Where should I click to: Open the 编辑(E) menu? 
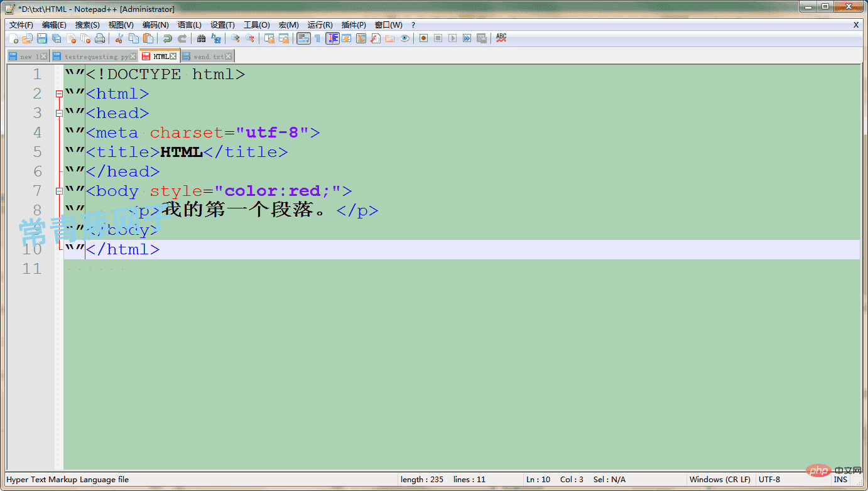point(54,25)
